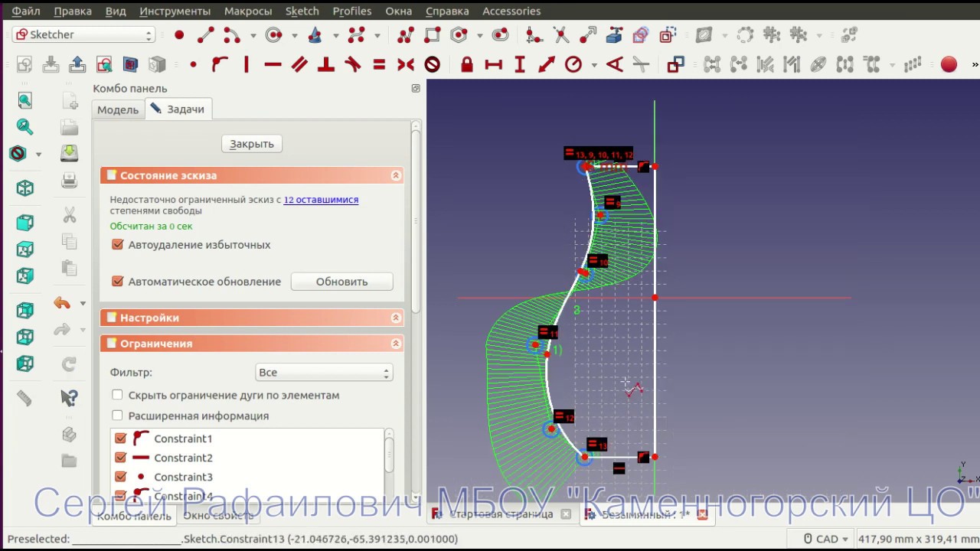Open the circle tool dropdown arrow
This screenshot has width=980, height=551.
click(294, 35)
